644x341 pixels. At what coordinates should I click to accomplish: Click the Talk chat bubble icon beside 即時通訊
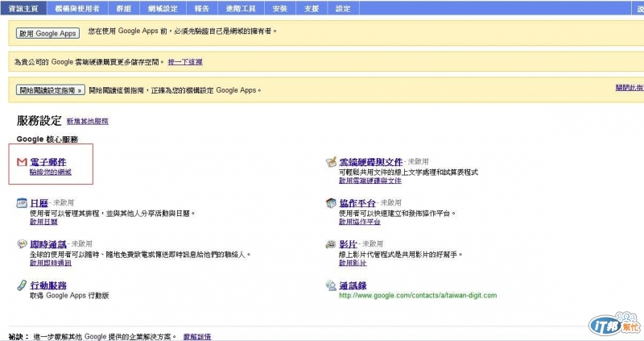point(22,244)
